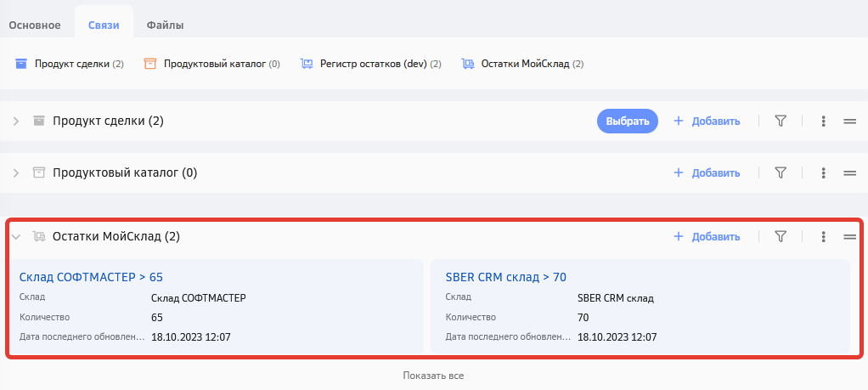Add new item to Остатки МойСклад
The width and height of the screenshot is (868, 390).
[707, 237]
